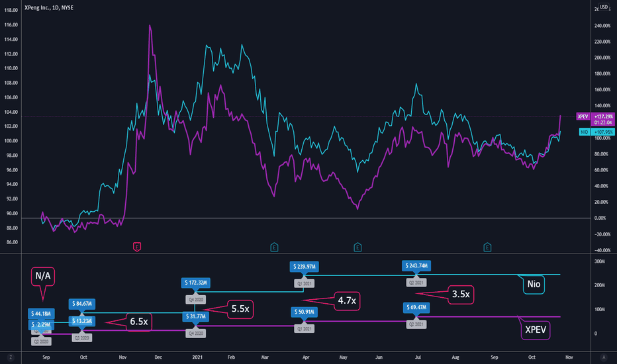Click the $ 172.32M value label
617x364 pixels.
(195, 283)
